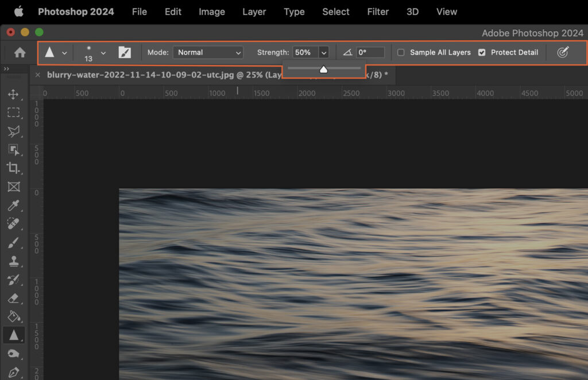Open the Image menu in the menu bar
This screenshot has width=588, height=380.
[x=211, y=11]
